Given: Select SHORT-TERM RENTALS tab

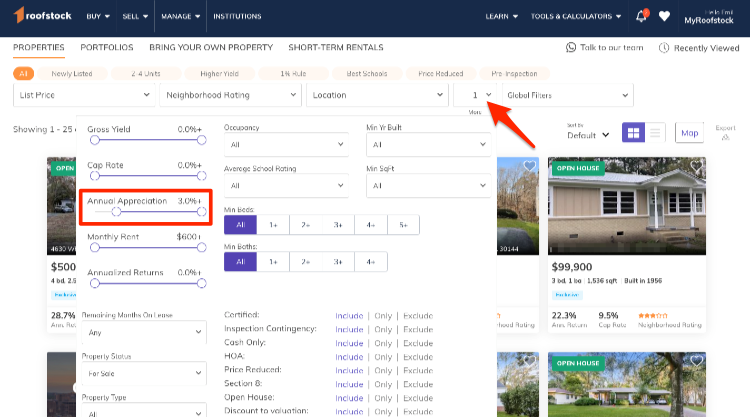Looking at the screenshot, I should (x=336, y=47).
